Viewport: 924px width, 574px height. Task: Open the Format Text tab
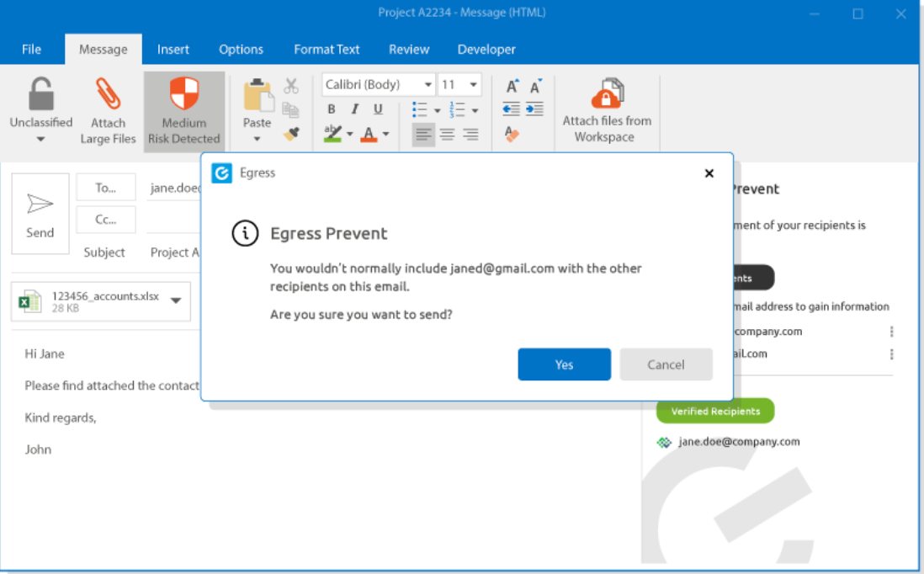tap(327, 50)
